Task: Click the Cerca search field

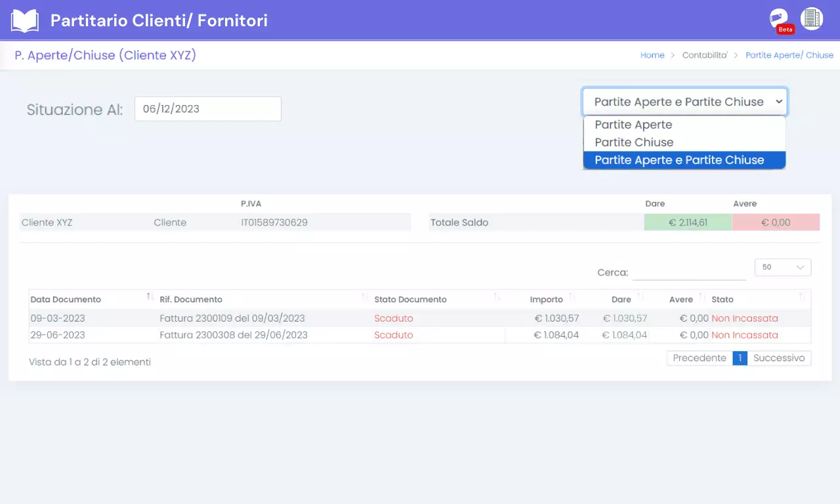Action: 689,272
